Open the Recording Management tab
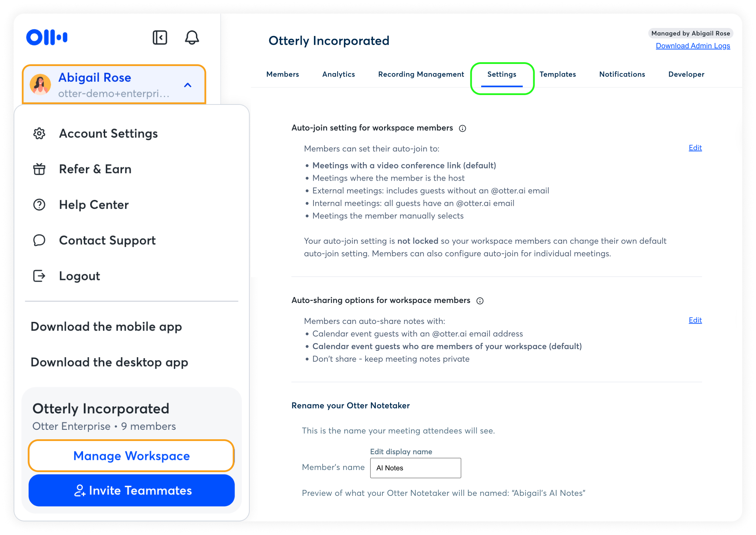The width and height of the screenshot is (756, 535). tap(421, 74)
